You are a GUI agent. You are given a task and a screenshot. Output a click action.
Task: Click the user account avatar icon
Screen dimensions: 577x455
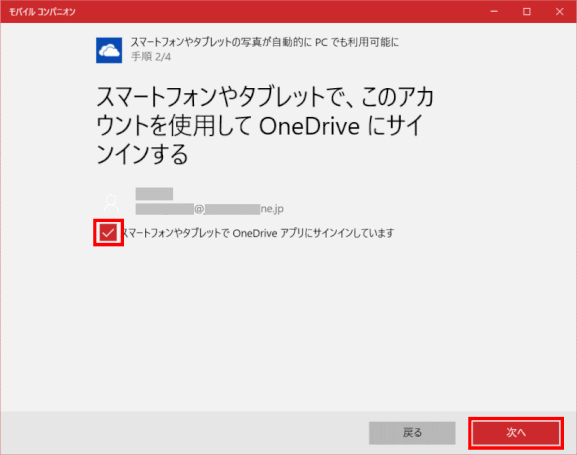coord(111,203)
